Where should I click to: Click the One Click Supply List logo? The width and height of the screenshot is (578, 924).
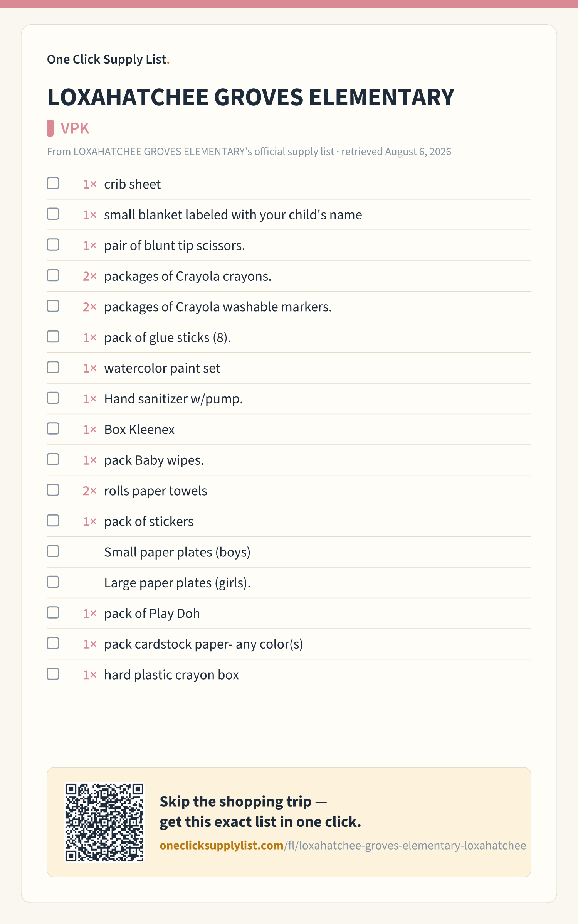click(108, 59)
